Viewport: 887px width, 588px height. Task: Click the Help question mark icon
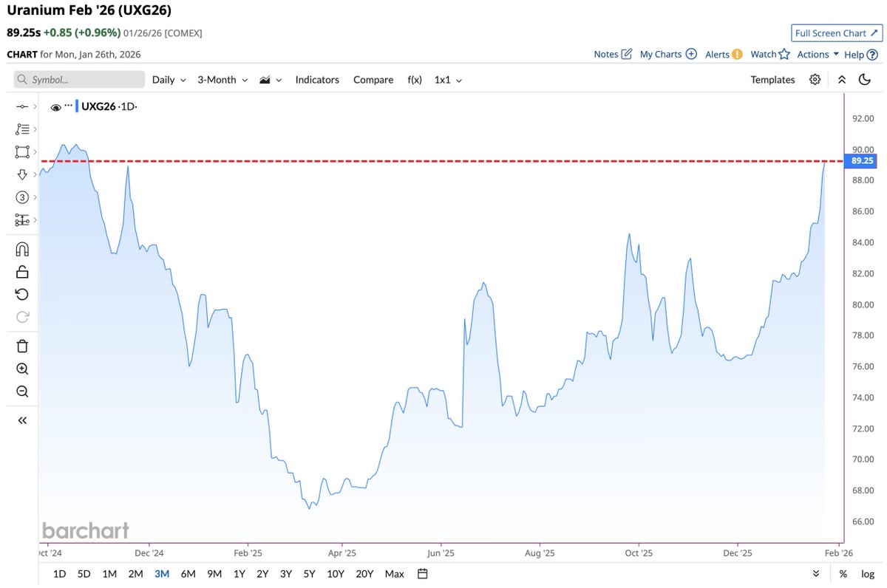click(872, 54)
